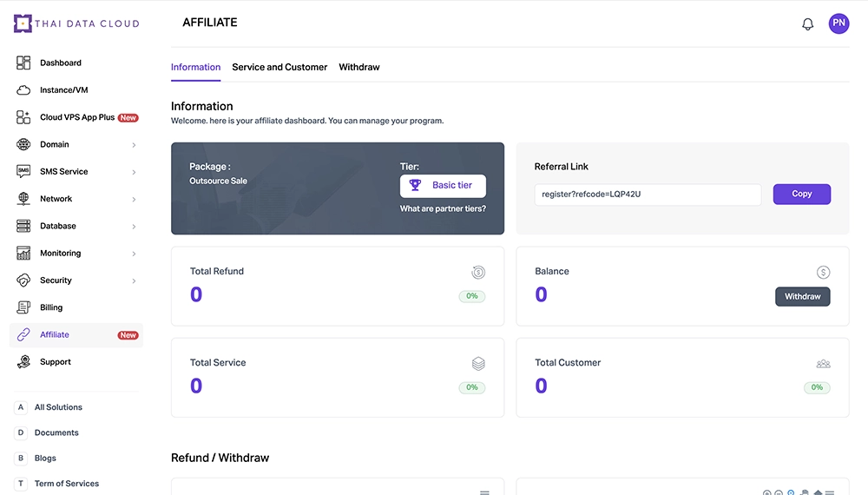Expand the SMS Service submenu chevron

click(x=134, y=172)
